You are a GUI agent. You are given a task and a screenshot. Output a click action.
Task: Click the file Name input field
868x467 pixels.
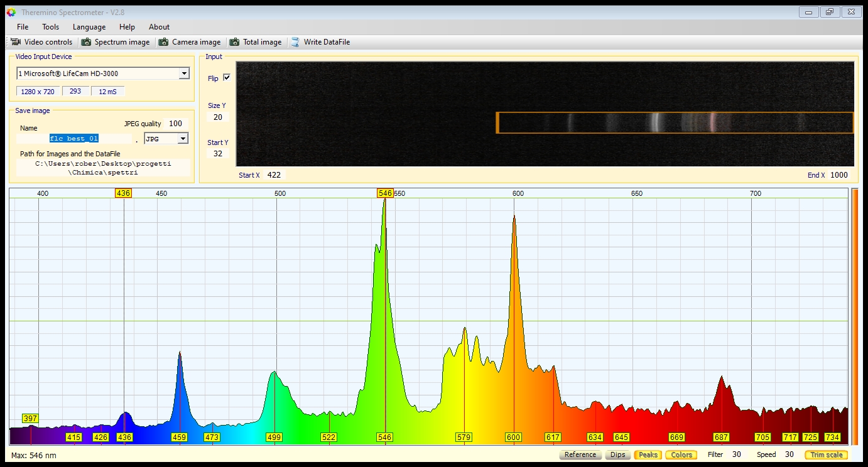pos(74,139)
